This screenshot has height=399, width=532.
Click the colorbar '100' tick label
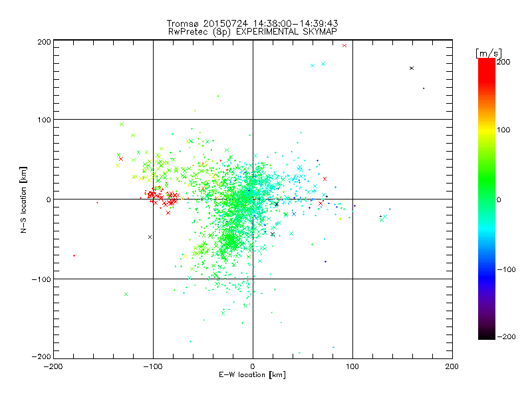(504, 130)
